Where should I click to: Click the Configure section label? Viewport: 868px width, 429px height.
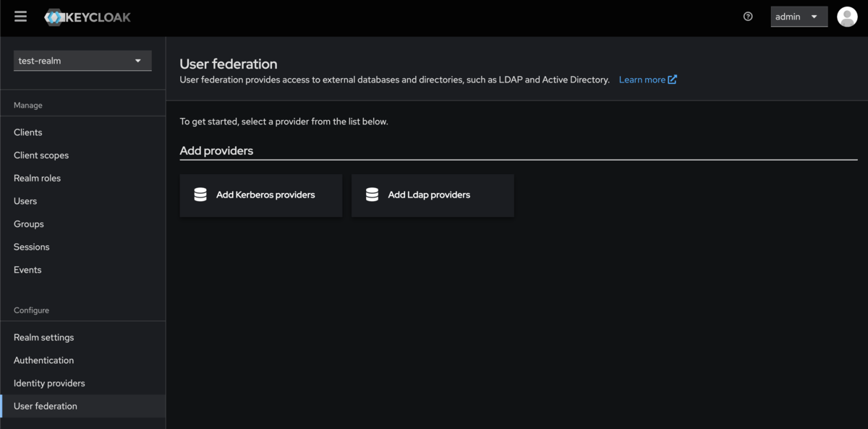[31, 310]
